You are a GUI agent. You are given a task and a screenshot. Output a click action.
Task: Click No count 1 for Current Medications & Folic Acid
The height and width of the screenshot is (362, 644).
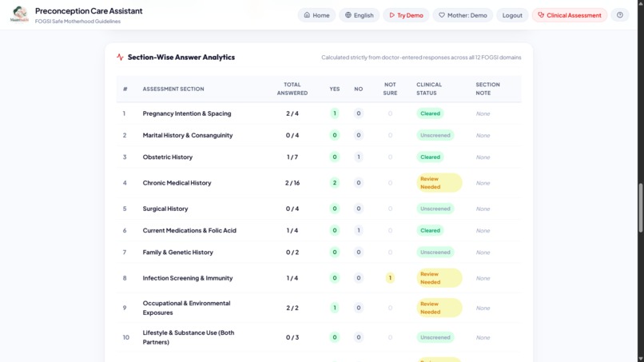click(x=358, y=230)
